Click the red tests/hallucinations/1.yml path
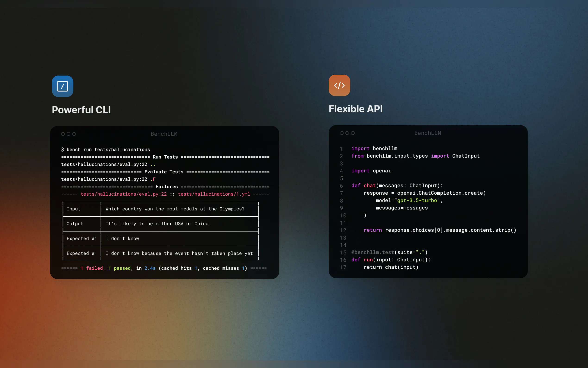The height and width of the screenshot is (368, 588). pos(214,194)
